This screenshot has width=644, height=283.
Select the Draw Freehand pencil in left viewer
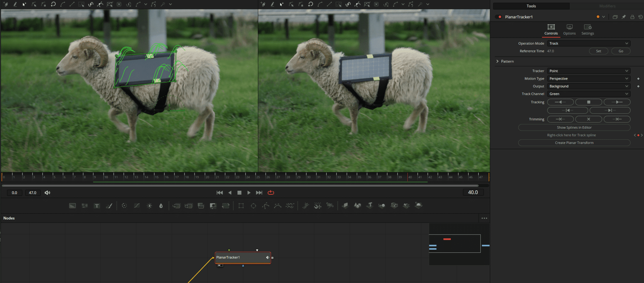[15, 4]
